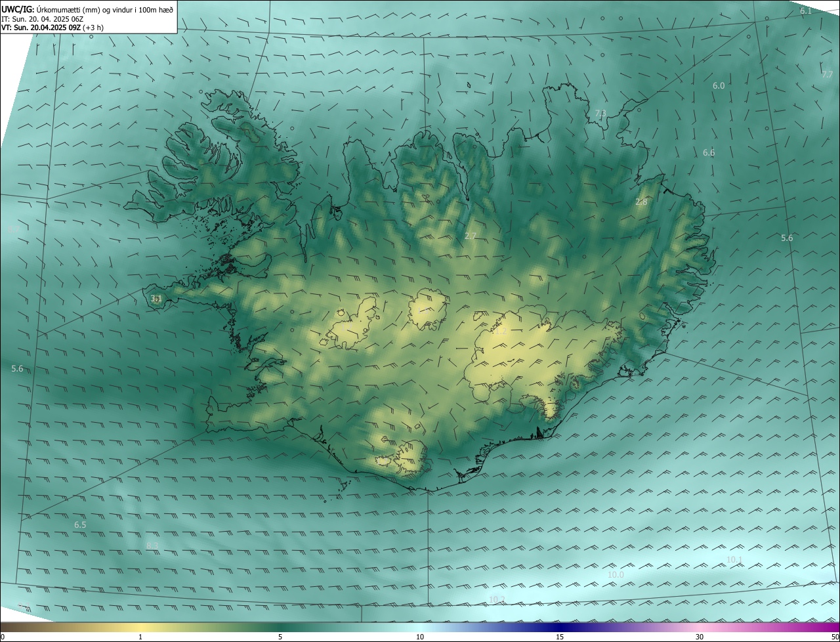Click the 7.7 value label on the map
Screen dimensions: 840x642
coord(827,75)
